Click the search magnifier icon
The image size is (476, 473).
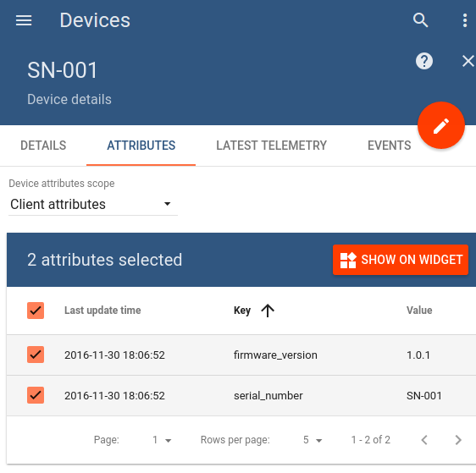420,20
